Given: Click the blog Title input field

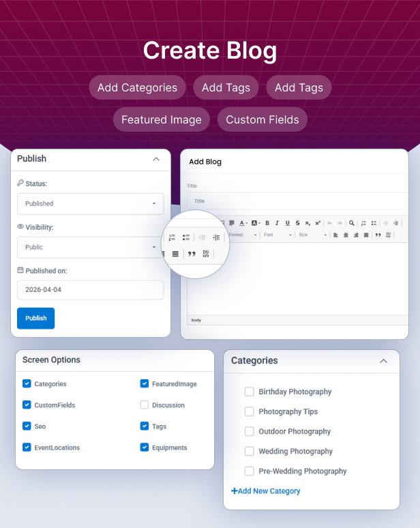Looking at the screenshot, I should tap(297, 201).
